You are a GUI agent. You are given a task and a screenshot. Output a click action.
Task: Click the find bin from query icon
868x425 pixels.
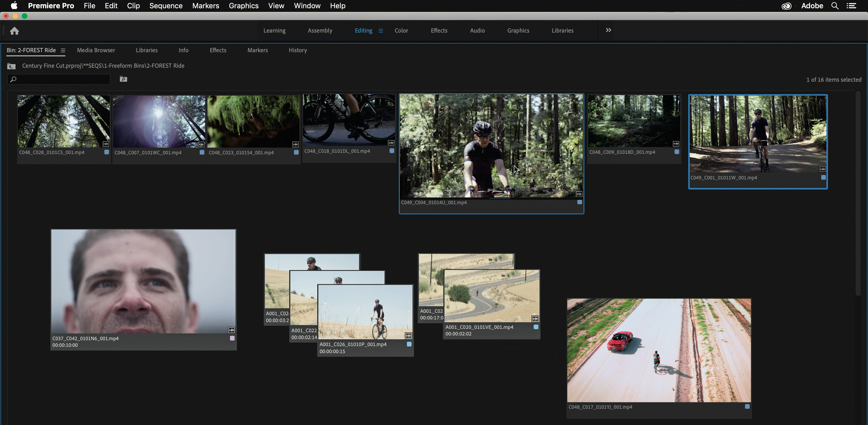tap(123, 79)
